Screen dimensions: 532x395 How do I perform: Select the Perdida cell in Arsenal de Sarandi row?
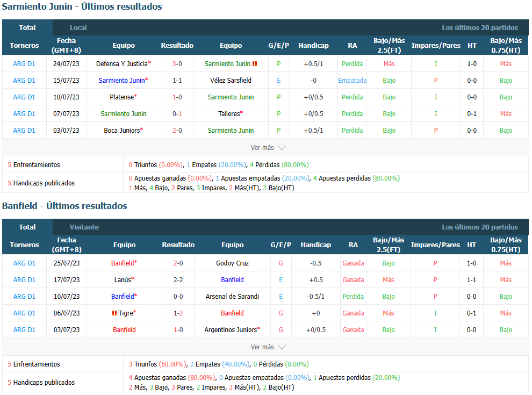pos(353,296)
